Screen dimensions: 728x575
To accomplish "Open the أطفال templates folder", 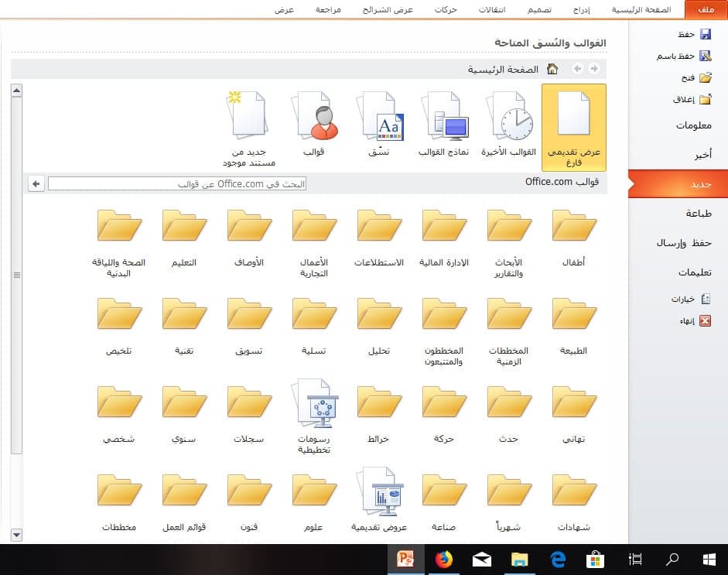I will click(573, 238).
